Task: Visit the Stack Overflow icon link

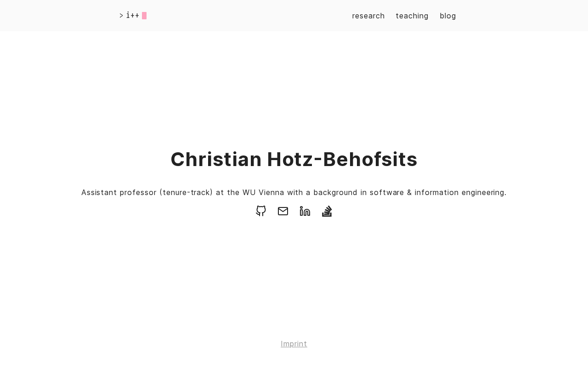Action: coord(327,211)
